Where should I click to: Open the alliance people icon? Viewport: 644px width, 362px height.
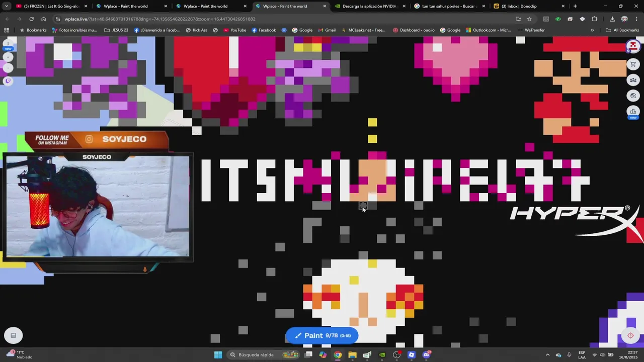tap(633, 80)
